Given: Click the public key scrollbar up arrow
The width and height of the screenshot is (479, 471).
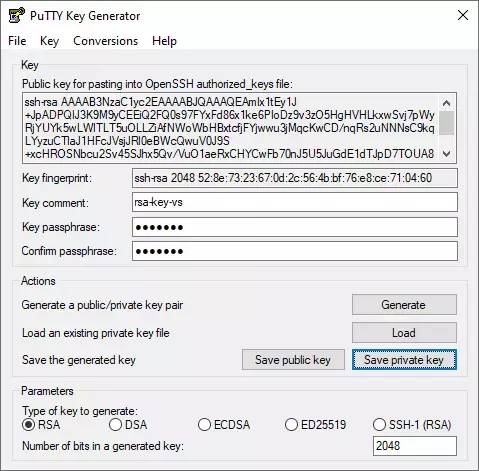Looking at the screenshot, I should [446, 103].
